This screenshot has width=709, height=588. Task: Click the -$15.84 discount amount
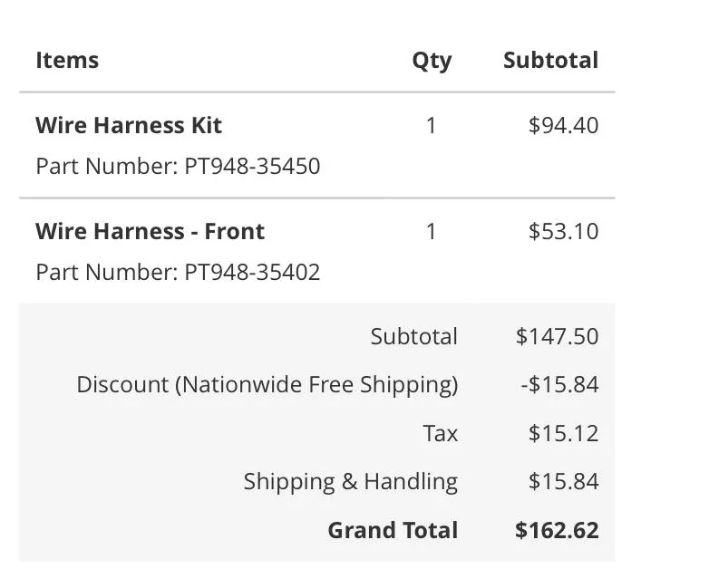point(559,385)
